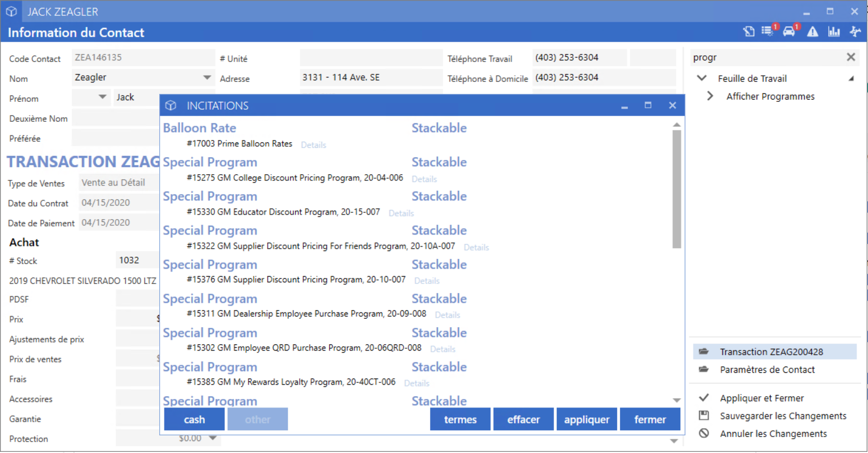This screenshot has height=453, width=868.
Task: Click the Deuxième Nom field
Action: pyautogui.click(x=116, y=118)
